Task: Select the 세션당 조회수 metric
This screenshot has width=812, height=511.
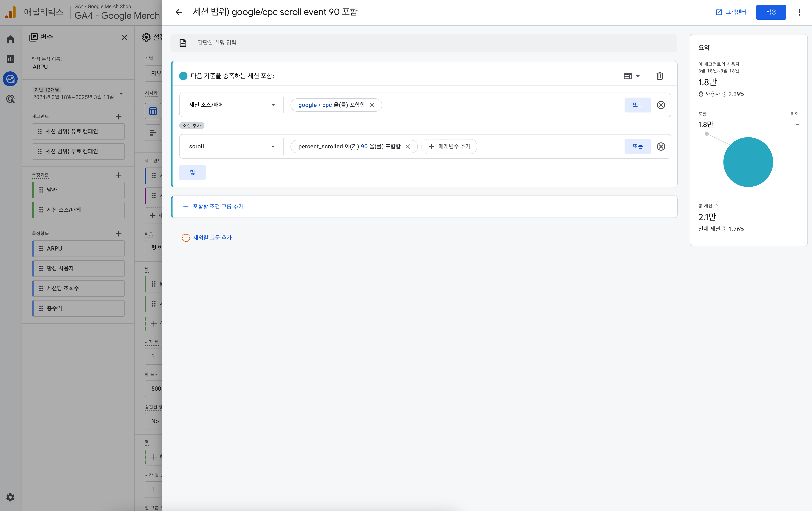Action: pyautogui.click(x=78, y=288)
